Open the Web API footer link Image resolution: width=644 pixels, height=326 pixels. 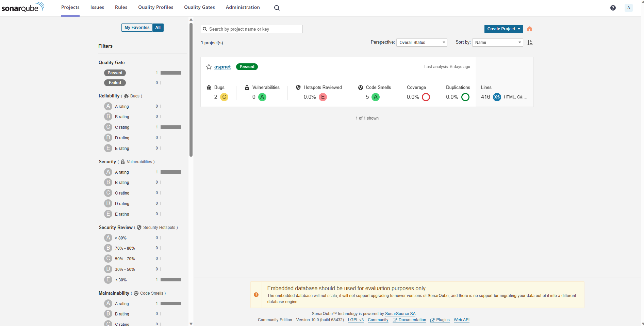pyautogui.click(x=462, y=320)
